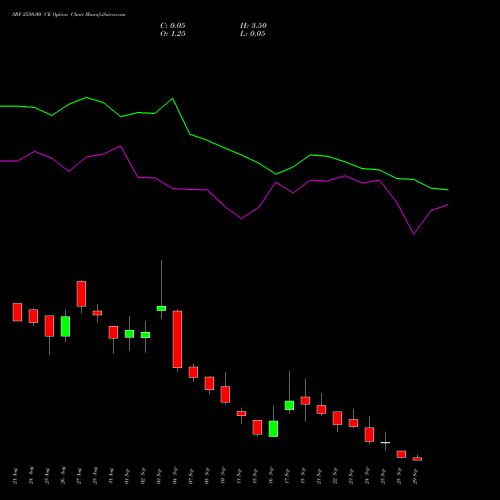
Task: Click the '04 Sep' date axis label
Action: (x=175, y=476)
